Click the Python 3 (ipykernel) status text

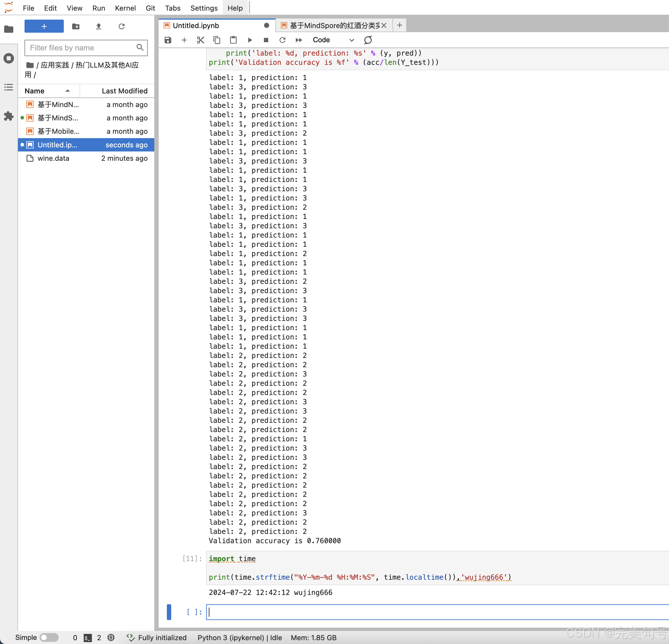tap(230, 637)
